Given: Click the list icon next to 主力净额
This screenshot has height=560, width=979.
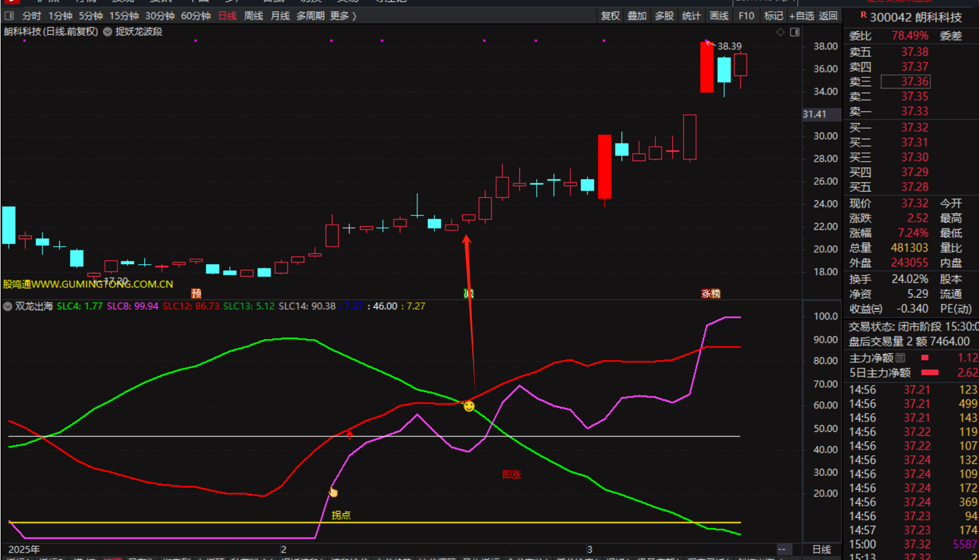Looking at the screenshot, I should (x=900, y=358).
